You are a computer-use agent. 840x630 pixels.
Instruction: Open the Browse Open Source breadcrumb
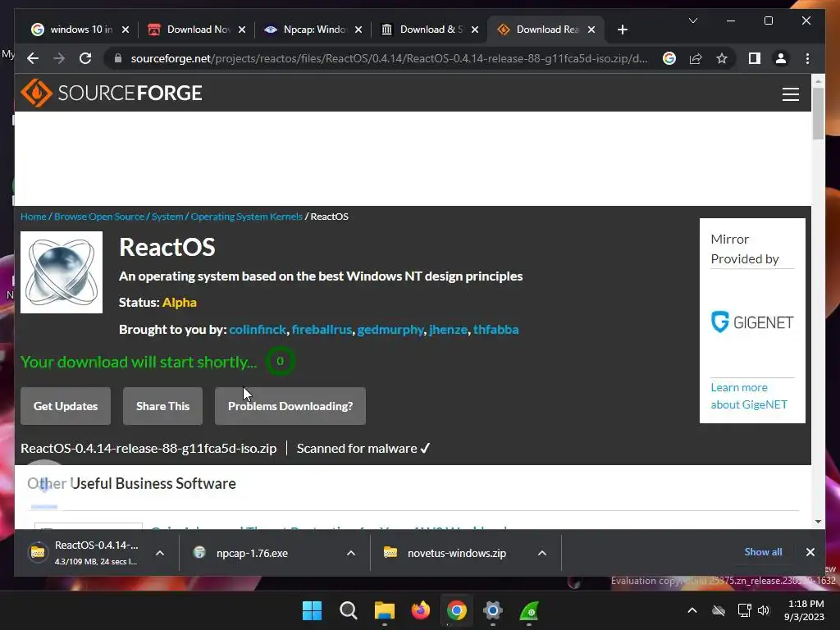coord(99,217)
